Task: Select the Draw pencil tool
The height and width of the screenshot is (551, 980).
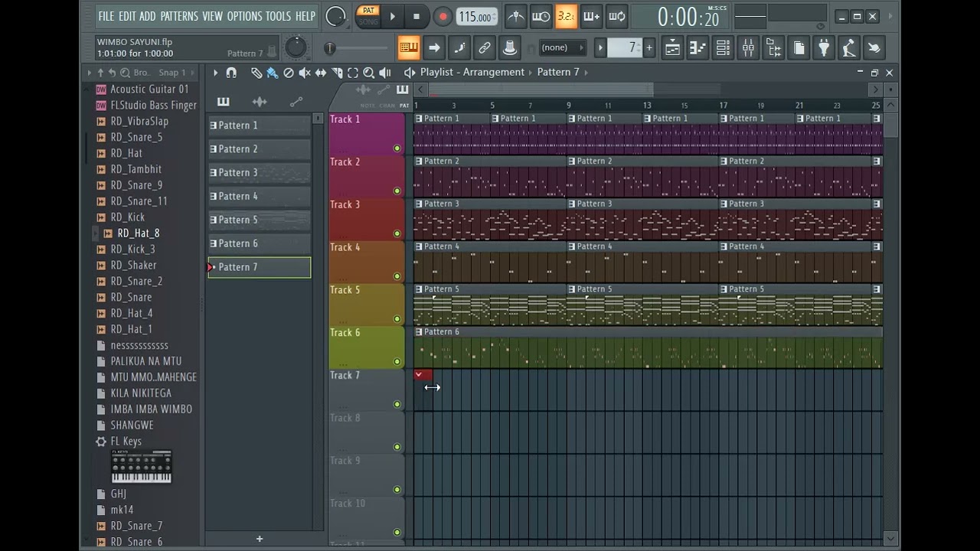Action: [x=256, y=73]
